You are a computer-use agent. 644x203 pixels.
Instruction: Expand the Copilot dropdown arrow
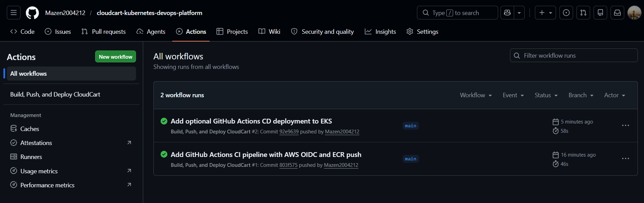pyautogui.click(x=519, y=13)
